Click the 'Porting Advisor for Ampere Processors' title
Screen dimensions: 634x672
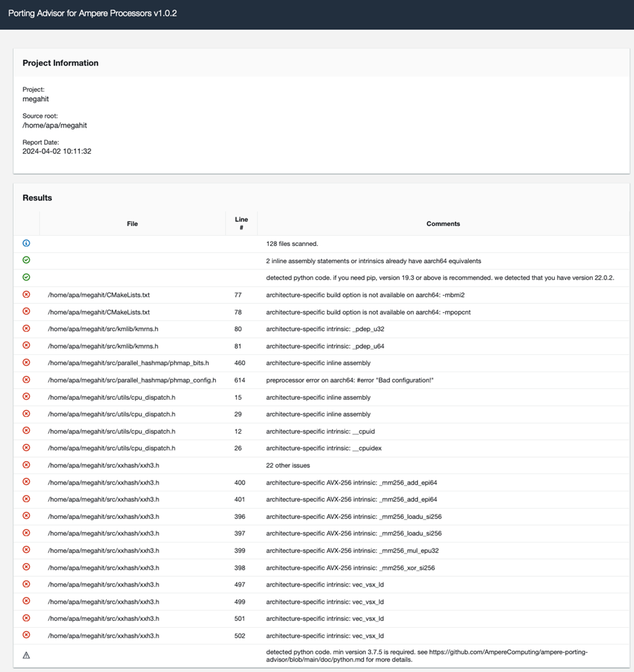(92, 13)
